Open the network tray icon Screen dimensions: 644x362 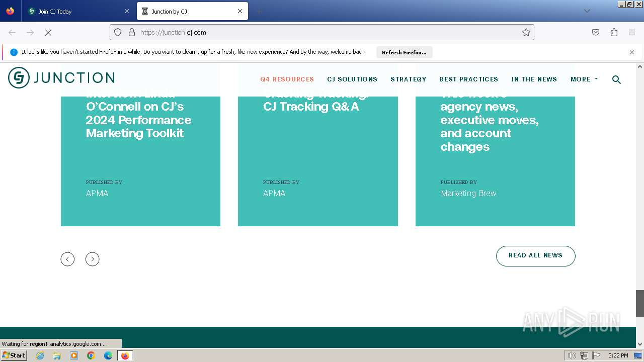(584, 355)
